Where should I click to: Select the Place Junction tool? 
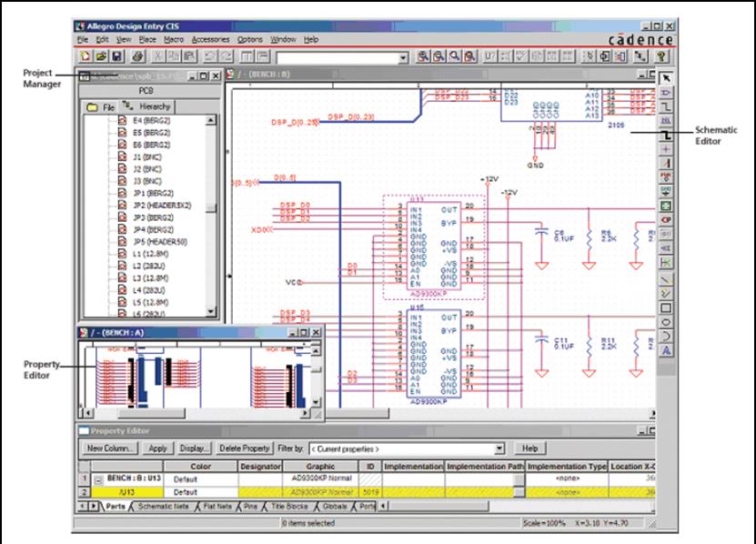pos(666,149)
